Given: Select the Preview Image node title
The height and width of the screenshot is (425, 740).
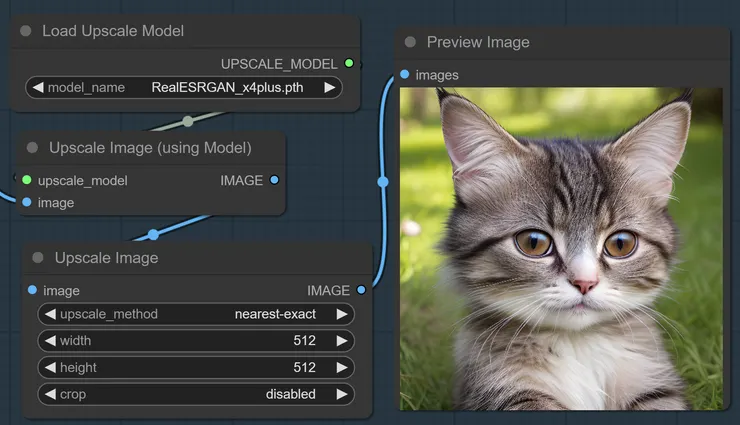Looking at the screenshot, I should [478, 42].
